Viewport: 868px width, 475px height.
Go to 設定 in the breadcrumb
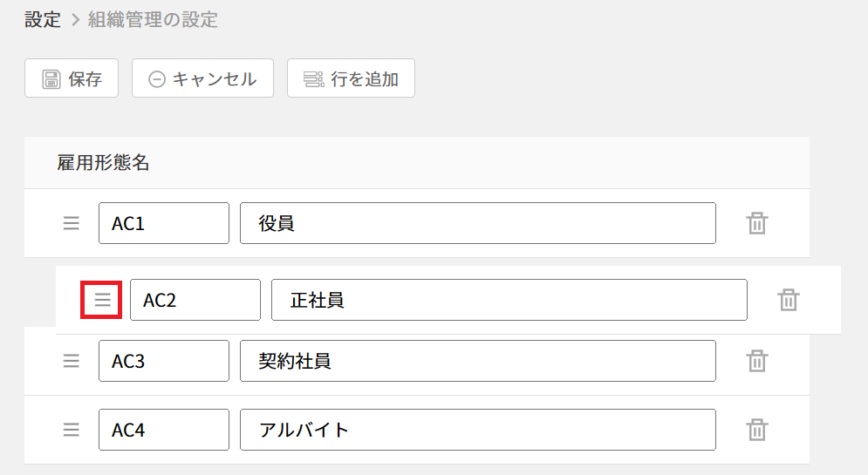(x=43, y=19)
